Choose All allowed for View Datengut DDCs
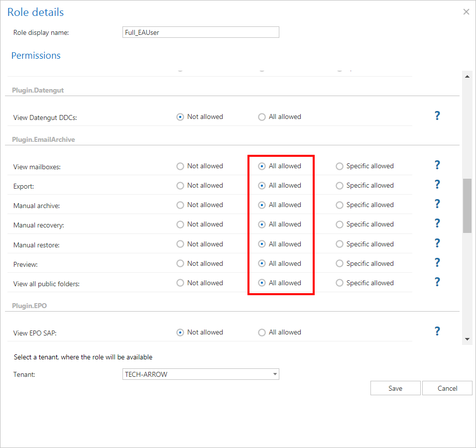This screenshot has width=476, height=448. coord(262,117)
